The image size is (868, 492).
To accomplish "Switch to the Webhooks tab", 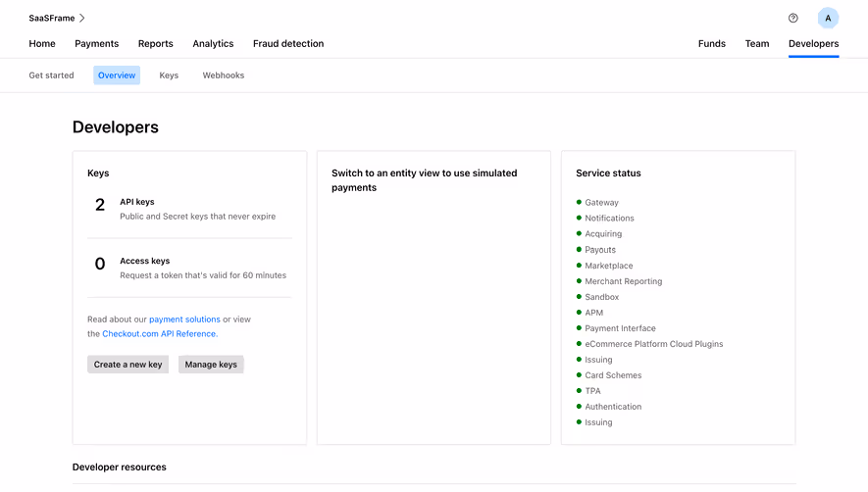I will pyautogui.click(x=223, y=75).
